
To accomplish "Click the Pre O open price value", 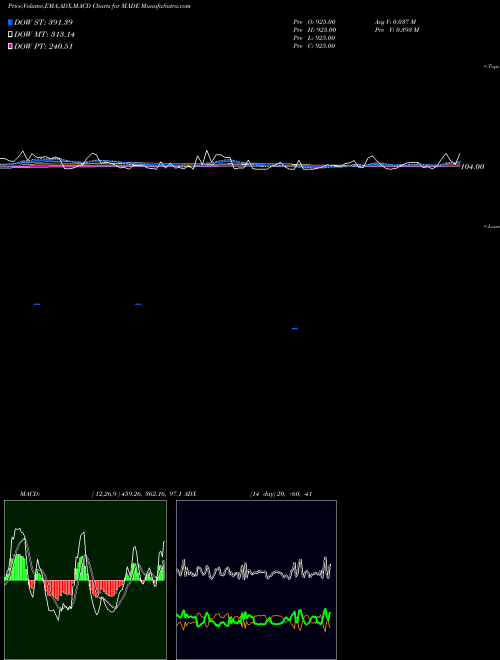I will click(x=325, y=22).
